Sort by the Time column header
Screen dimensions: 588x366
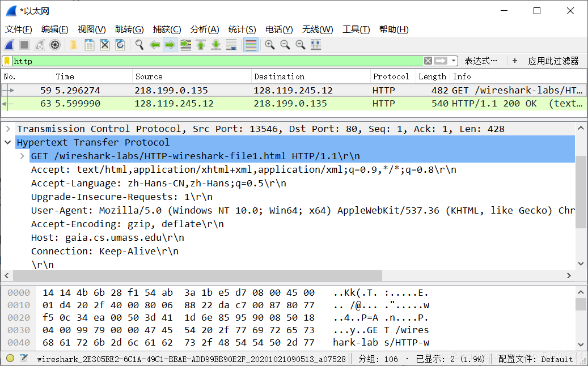(92, 76)
